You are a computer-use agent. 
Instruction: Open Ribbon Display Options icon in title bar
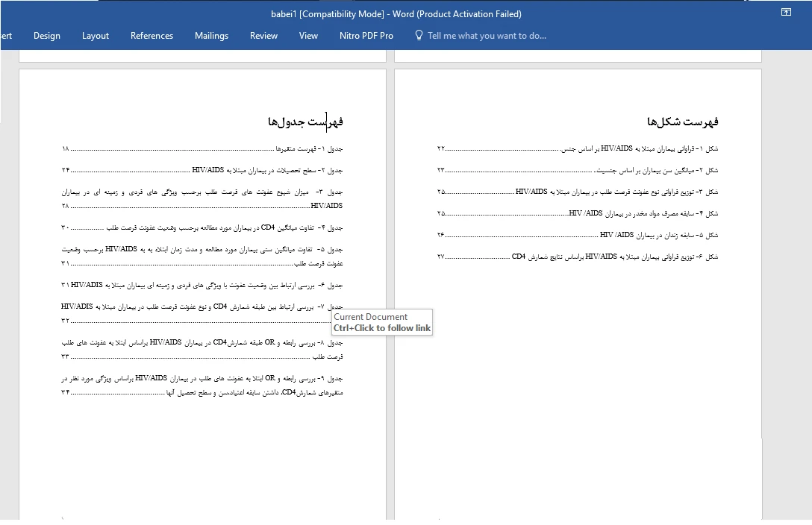(786, 13)
